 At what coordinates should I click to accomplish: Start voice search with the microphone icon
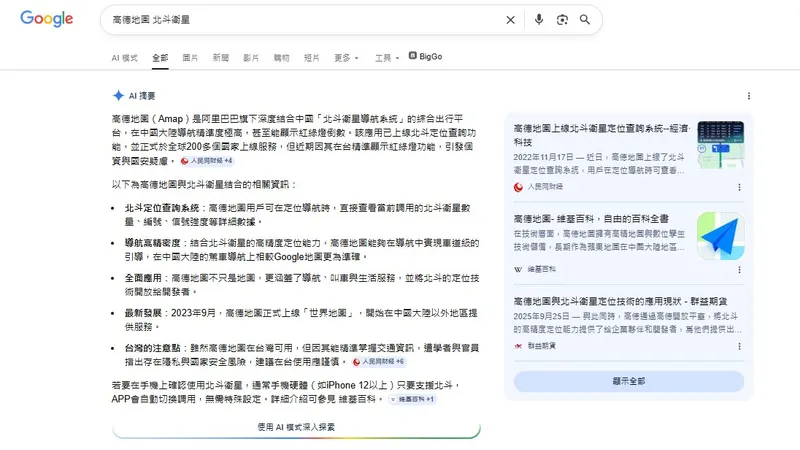click(539, 19)
